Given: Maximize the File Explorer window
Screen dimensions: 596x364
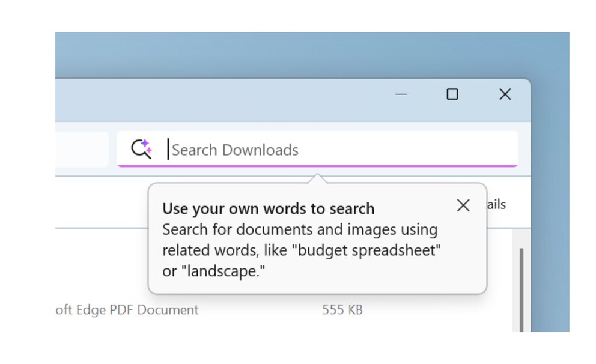Looking at the screenshot, I should click(452, 94).
